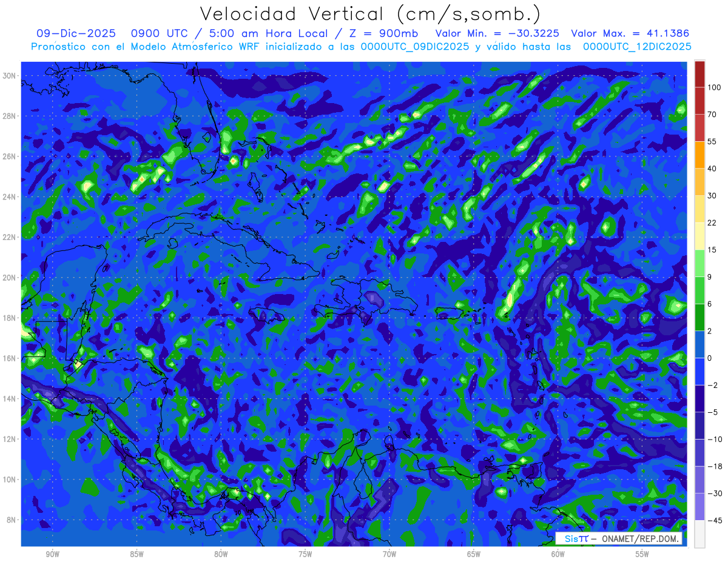This screenshot has width=728, height=562.
Task: Click the dark green segment between 2 and 6
Action: point(699,317)
